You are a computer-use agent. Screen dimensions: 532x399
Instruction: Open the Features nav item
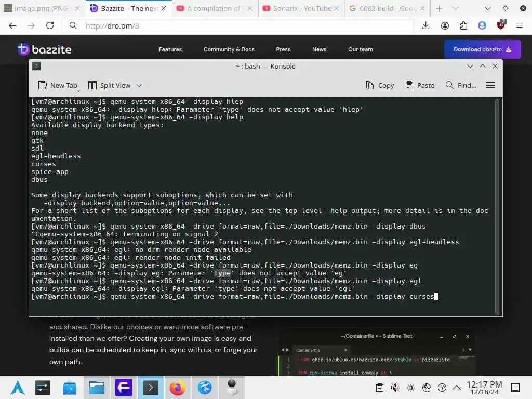point(170,49)
